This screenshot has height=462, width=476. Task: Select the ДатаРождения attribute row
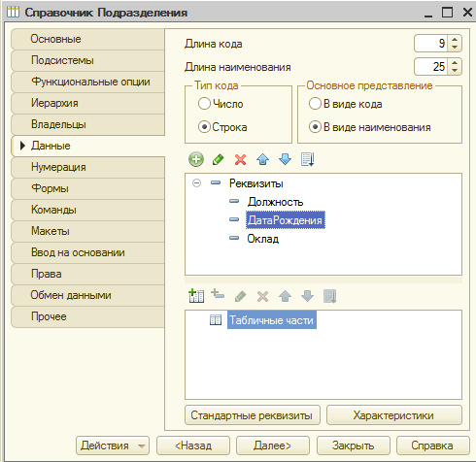(286, 220)
